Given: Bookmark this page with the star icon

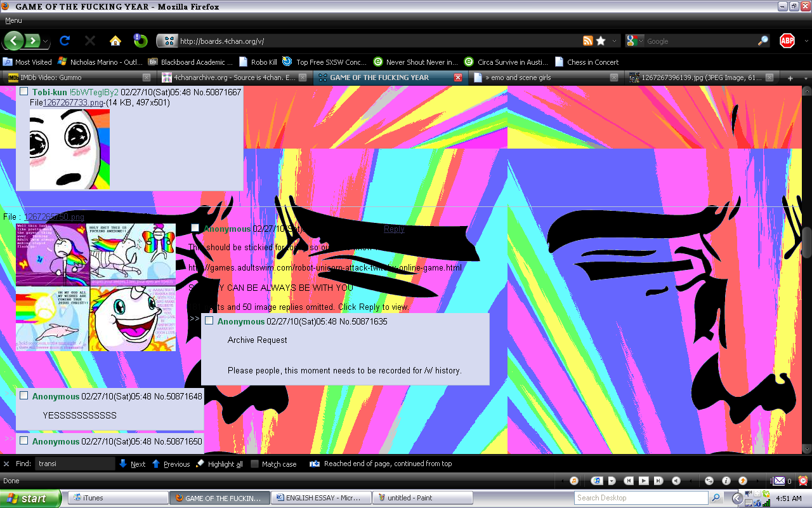Looking at the screenshot, I should coord(600,41).
